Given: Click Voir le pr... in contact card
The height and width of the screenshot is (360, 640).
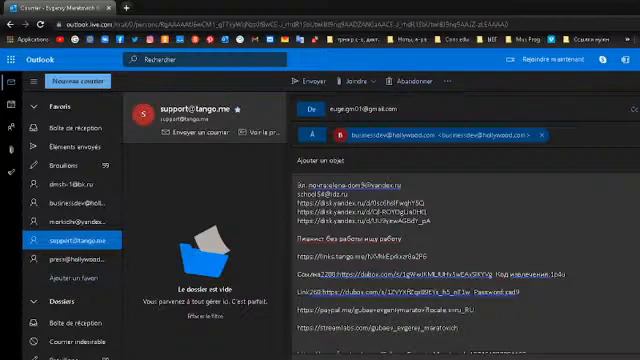Looking at the screenshot, I should click(259, 132).
